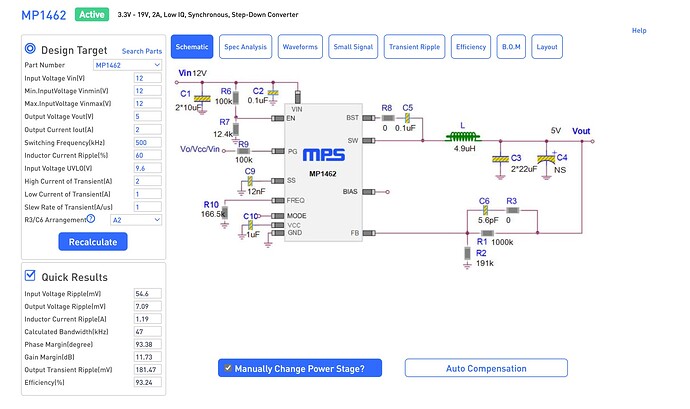Edit the Input Voltage UVLO field
690x409 pixels.
coord(147,168)
